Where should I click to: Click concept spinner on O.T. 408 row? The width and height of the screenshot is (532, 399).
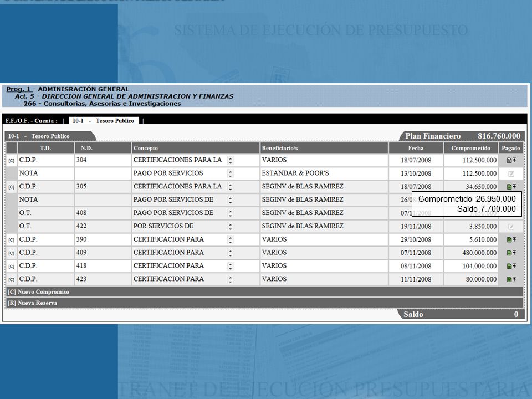231,213
